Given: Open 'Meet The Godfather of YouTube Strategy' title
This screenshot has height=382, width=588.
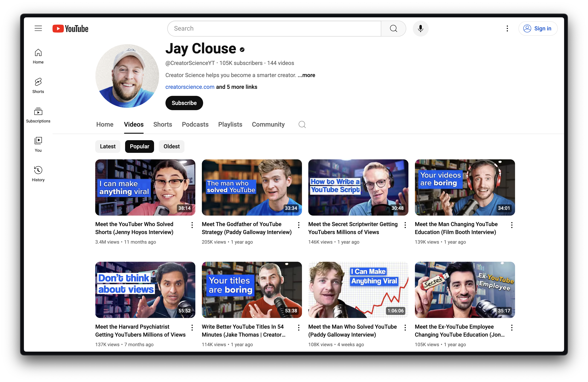Looking at the screenshot, I should tap(247, 228).
